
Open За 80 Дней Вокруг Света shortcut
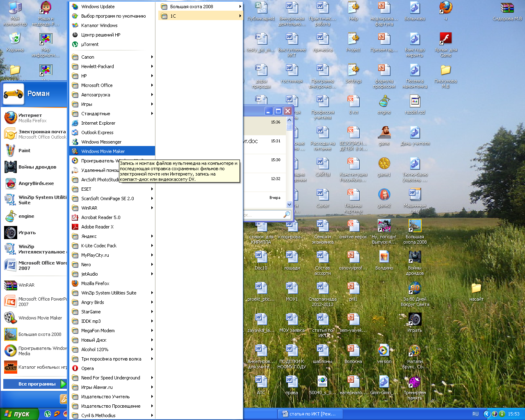[415, 294]
